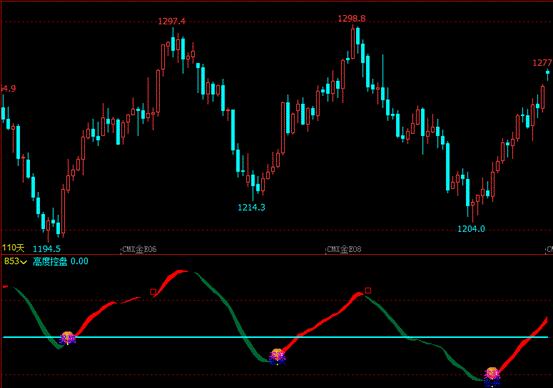The height and width of the screenshot is (388, 553).
Task: Click the buy signal icon beneath the 1204.0 low
Action: click(x=492, y=376)
